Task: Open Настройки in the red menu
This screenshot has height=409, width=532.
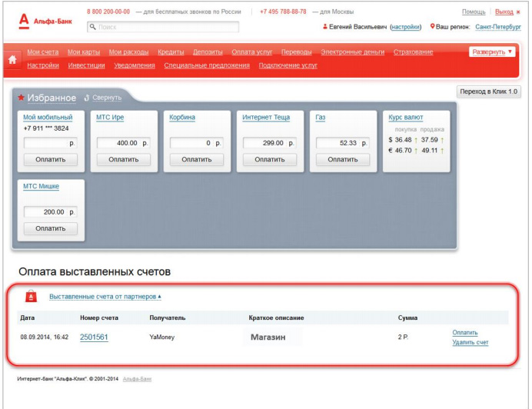Action: [43, 65]
